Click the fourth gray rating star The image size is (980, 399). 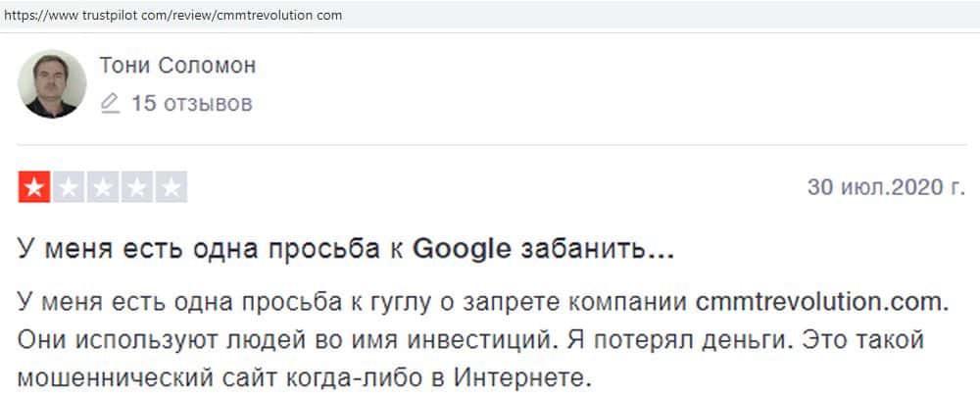136,187
